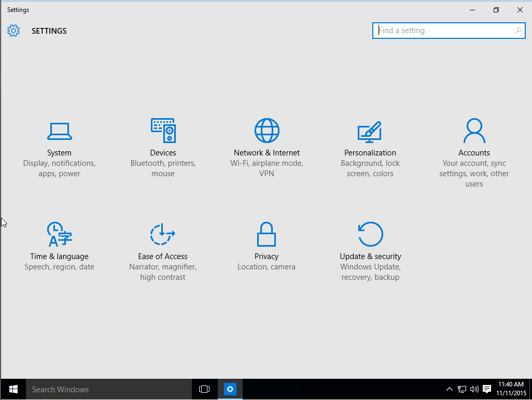This screenshot has width=532, height=400.
Task: Click "Location, camera" description
Action: pos(267,267)
